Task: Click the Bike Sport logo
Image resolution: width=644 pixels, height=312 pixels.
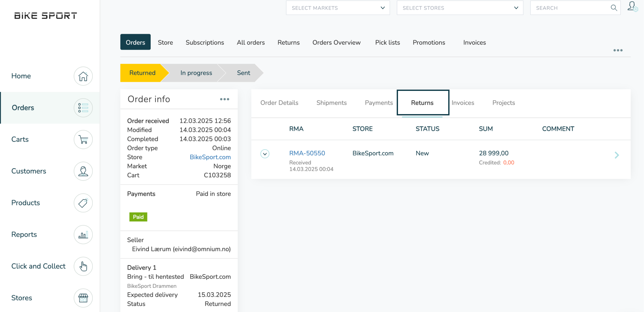Action: [x=45, y=16]
